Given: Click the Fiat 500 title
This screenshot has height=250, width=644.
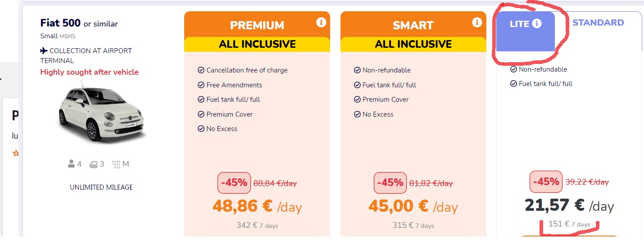Looking at the screenshot, I should [x=61, y=23].
